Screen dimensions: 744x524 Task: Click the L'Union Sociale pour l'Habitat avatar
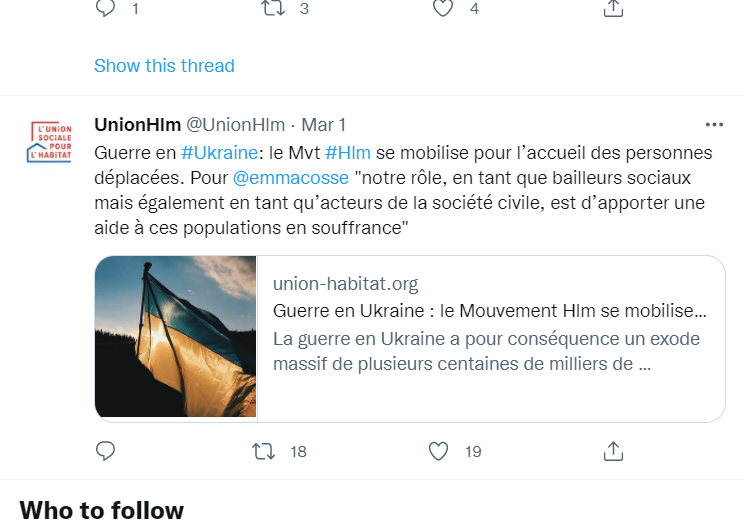pyautogui.click(x=50, y=142)
